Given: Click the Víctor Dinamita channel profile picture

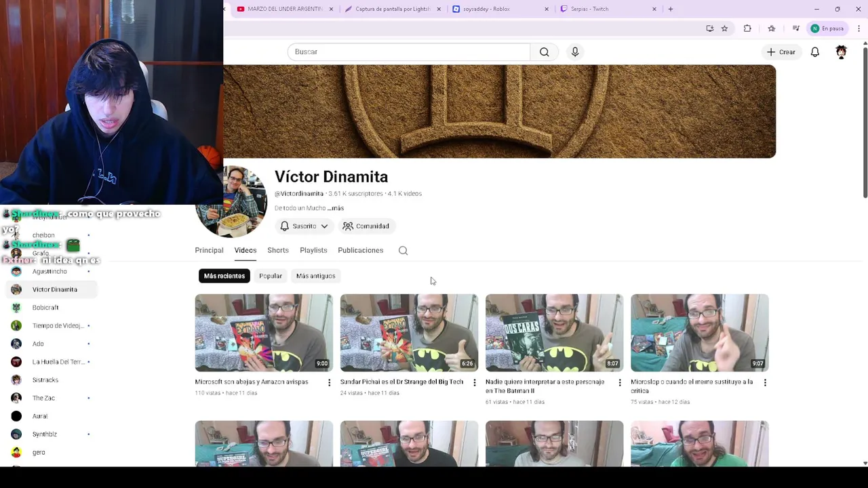Looking at the screenshot, I should click(x=231, y=202).
